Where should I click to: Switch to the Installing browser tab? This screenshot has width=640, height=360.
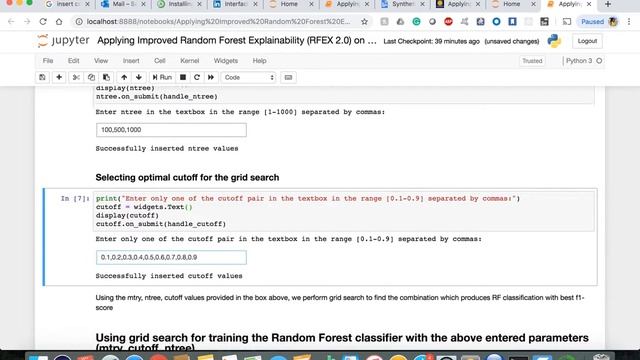point(180,4)
